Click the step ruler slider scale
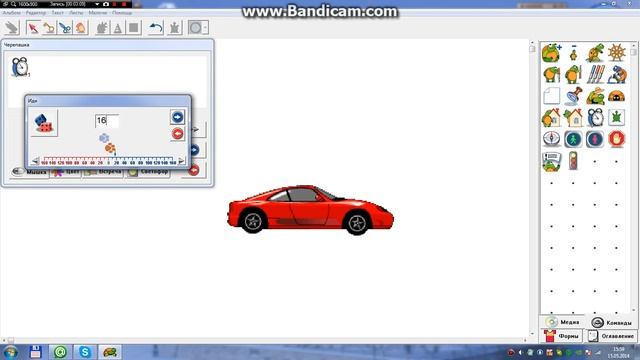Screen dimensions: 640x360 [109, 161]
